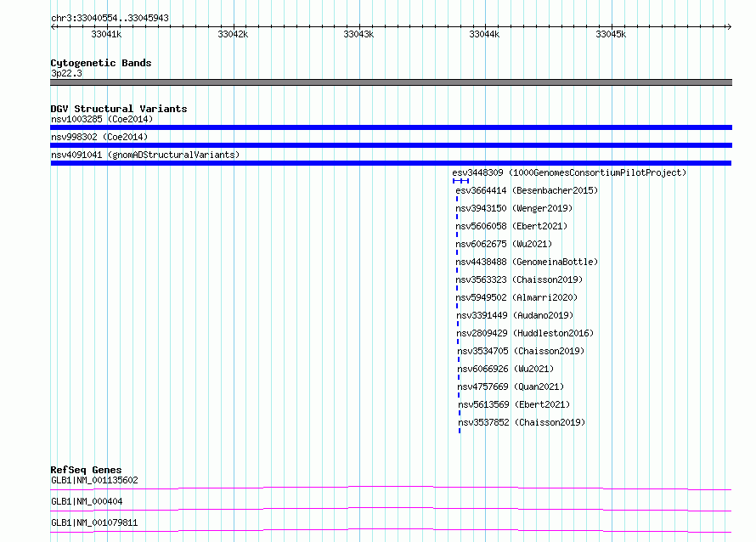Click the 33042k ruler tick label
This screenshot has height=542, width=756.
233,34
